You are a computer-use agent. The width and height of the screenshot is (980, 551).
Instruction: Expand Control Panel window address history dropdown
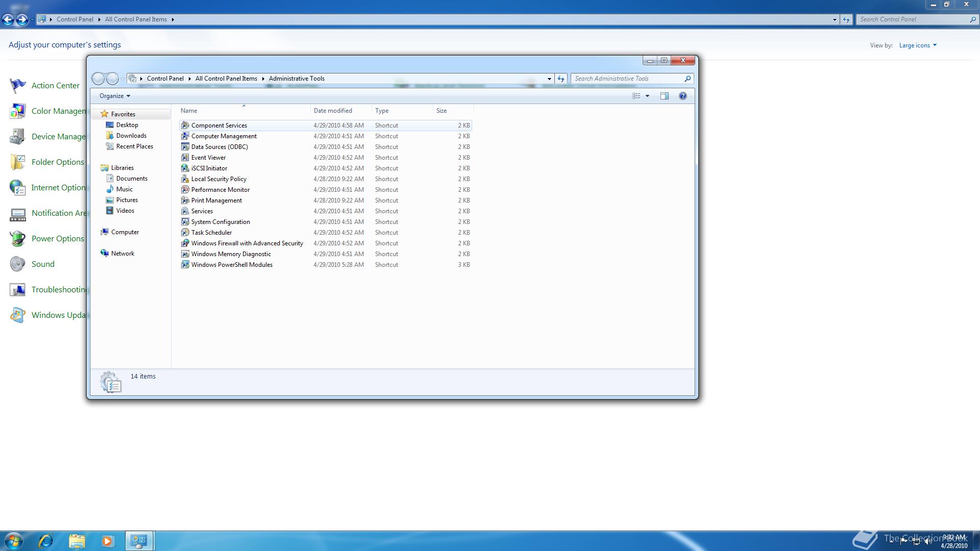pyautogui.click(x=835, y=19)
